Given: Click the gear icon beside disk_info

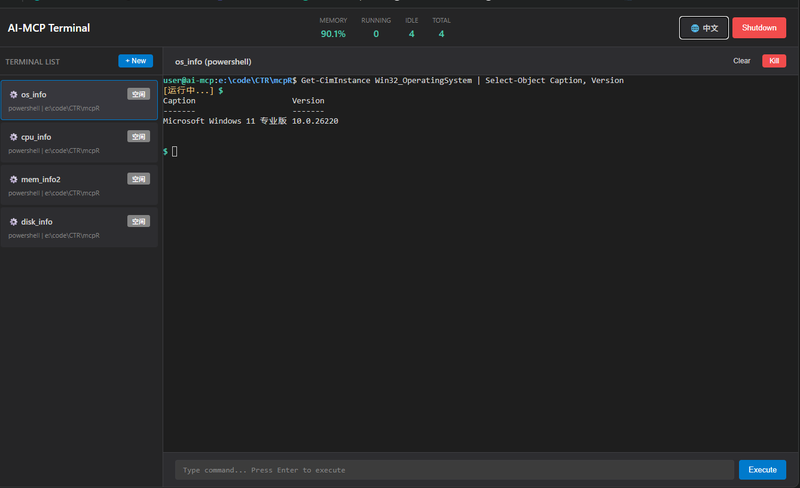Looking at the screenshot, I should pos(14,222).
